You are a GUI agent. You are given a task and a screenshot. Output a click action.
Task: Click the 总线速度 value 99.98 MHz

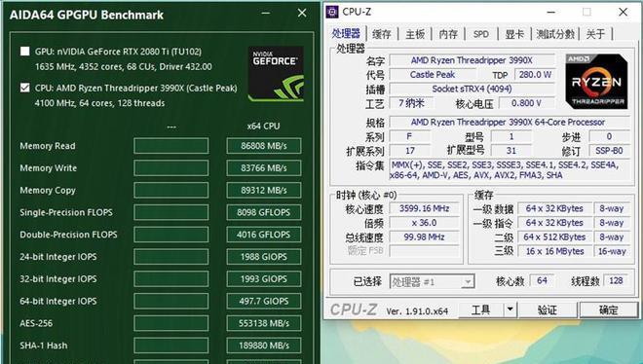[424, 237]
